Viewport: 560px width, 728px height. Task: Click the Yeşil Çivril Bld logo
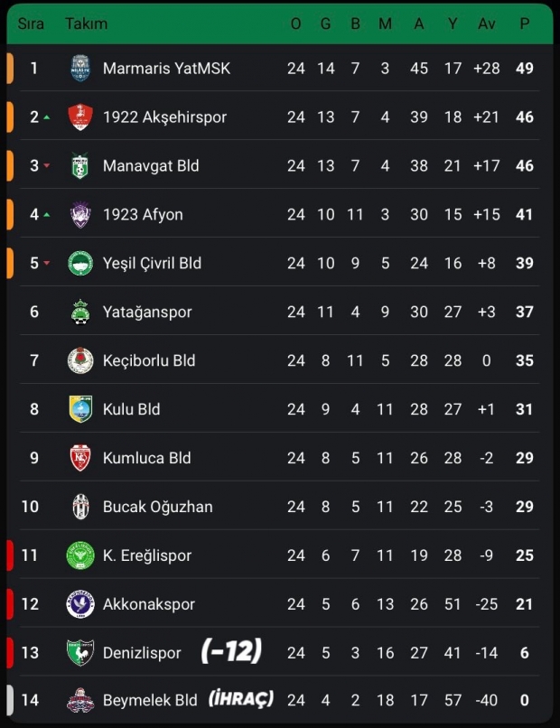click(x=80, y=264)
